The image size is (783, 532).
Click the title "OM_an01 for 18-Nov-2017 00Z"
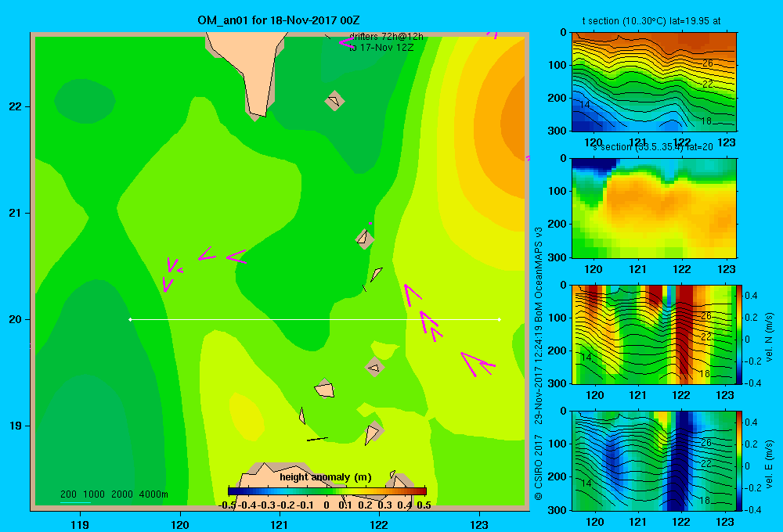click(x=279, y=20)
